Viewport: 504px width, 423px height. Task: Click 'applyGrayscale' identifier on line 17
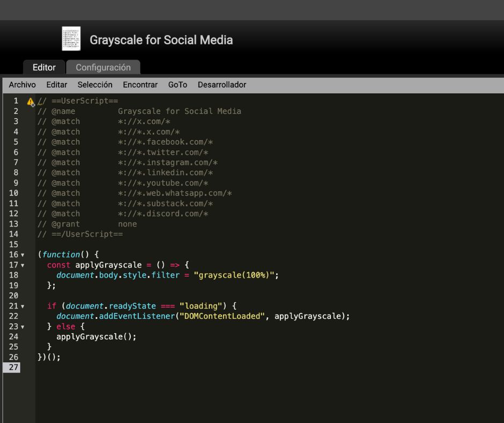(x=108, y=265)
